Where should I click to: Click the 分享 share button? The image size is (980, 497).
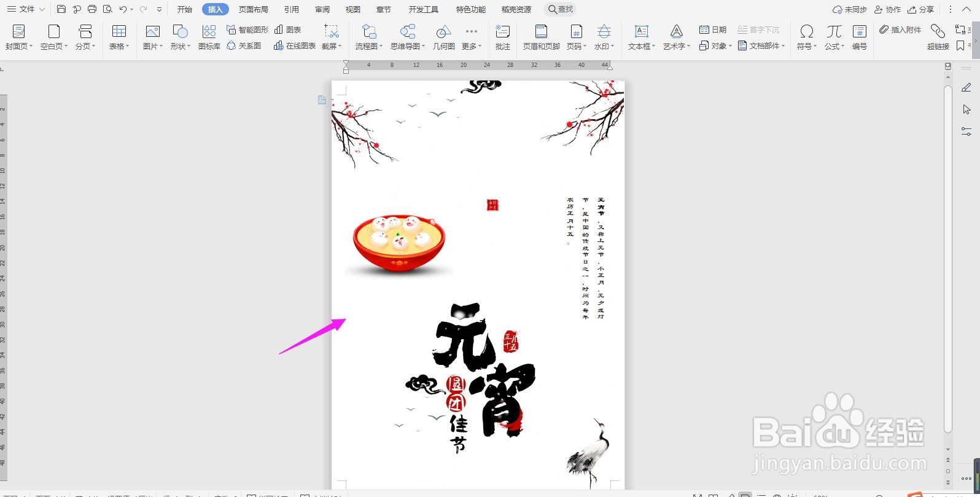tap(921, 9)
